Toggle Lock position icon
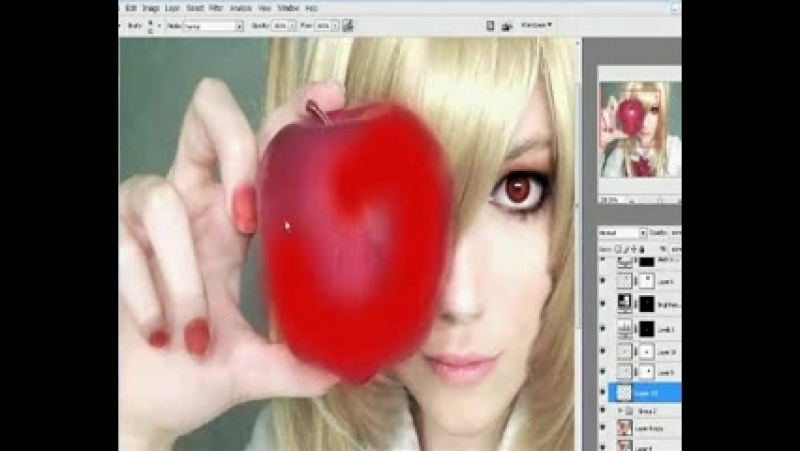Image resolution: width=800 pixels, height=451 pixels. tap(634, 249)
